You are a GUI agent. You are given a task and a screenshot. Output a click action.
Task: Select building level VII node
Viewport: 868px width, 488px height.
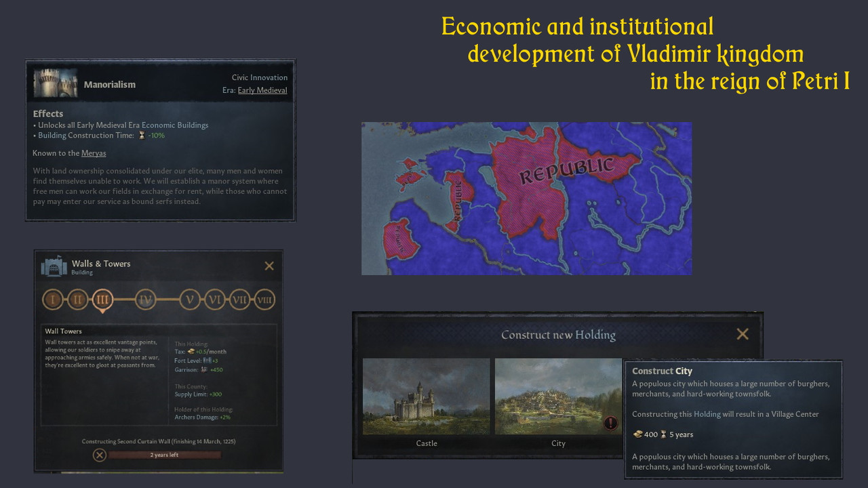pos(239,299)
